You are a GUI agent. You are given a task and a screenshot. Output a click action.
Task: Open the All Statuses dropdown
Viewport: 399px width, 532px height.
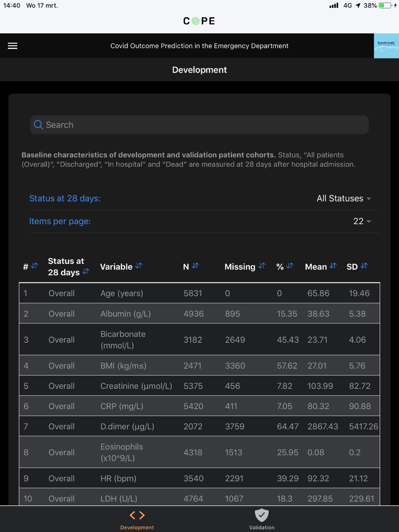[x=344, y=199]
